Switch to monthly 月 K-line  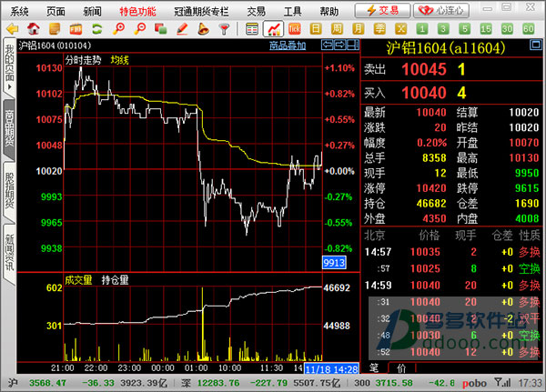click(359, 28)
